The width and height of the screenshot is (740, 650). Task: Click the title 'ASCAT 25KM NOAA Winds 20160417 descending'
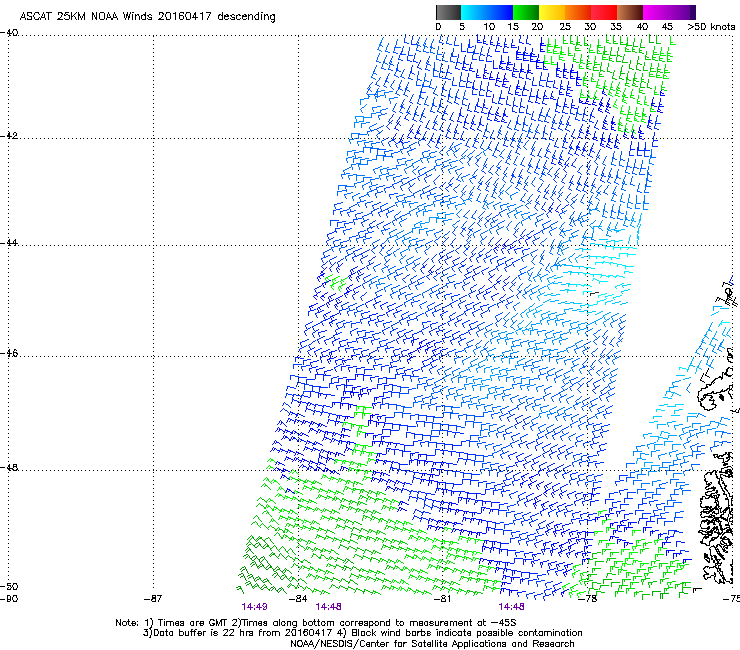(x=147, y=16)
